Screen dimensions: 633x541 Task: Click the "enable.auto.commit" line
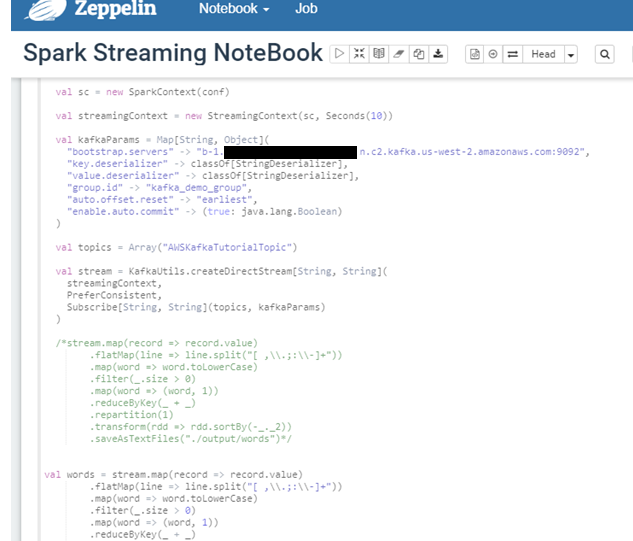pyautogui.click(x=205, y=212)
